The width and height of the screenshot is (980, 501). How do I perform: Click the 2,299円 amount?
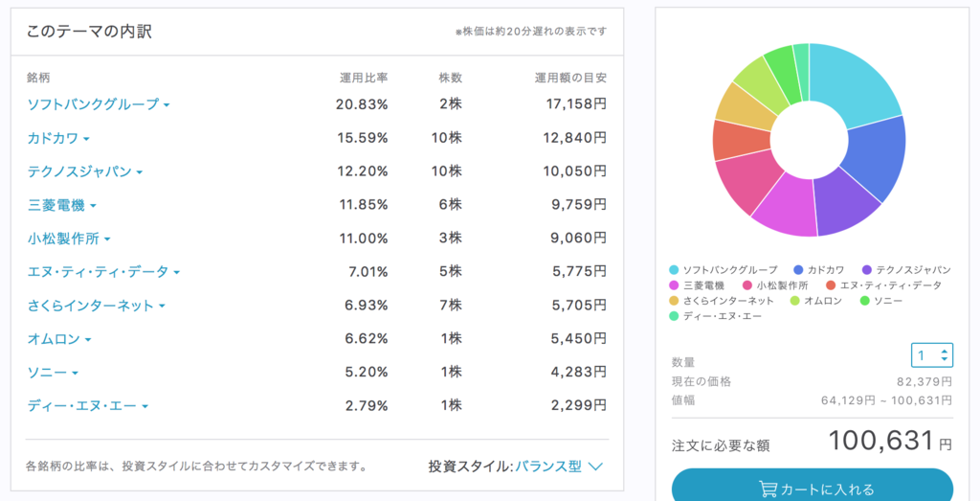(x=579, y=406)
